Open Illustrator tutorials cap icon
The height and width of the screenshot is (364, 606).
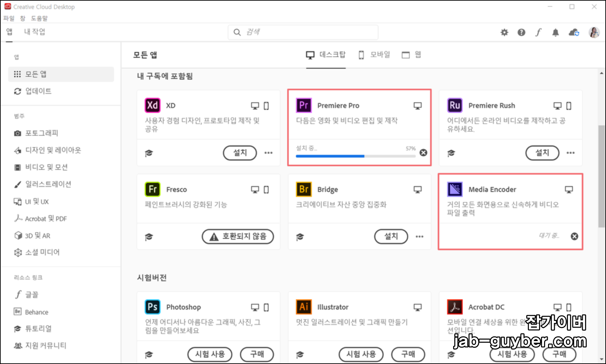(x=300, y=355)
